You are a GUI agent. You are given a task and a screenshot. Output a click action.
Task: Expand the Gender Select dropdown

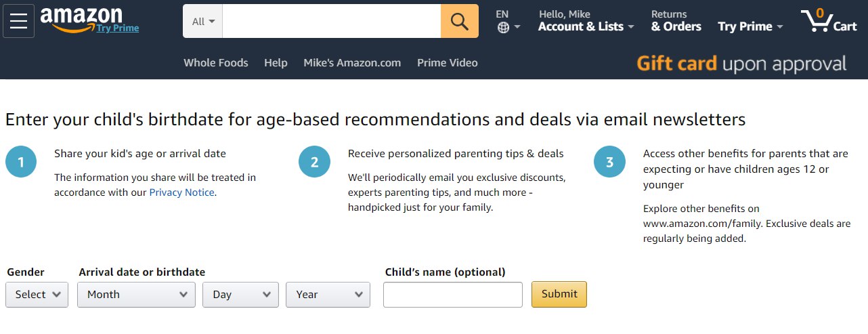[37, 295]
